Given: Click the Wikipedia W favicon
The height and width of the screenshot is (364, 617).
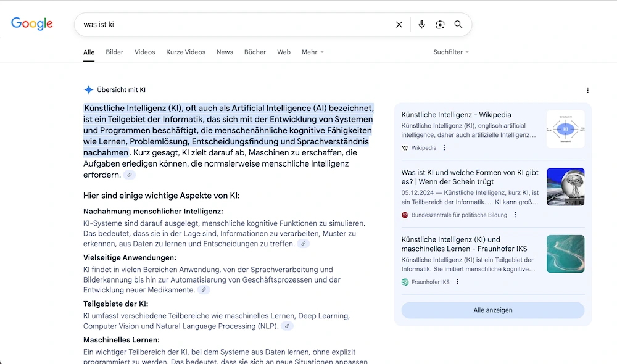Looking at the screenshot, I should (405, 148).
